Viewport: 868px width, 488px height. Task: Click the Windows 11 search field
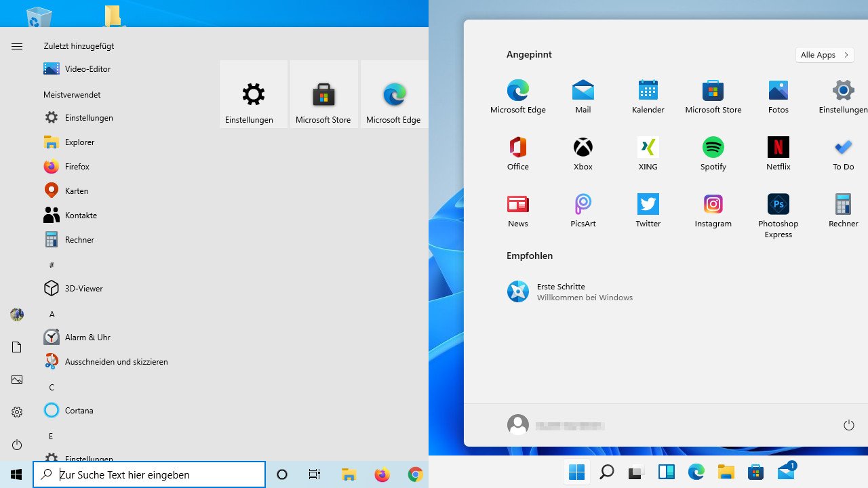pyautogui.click(x=606, y=471)
